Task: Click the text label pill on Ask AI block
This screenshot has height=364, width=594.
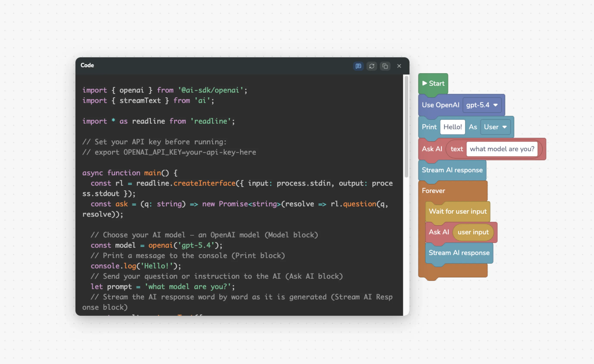Action: (456, 149)
